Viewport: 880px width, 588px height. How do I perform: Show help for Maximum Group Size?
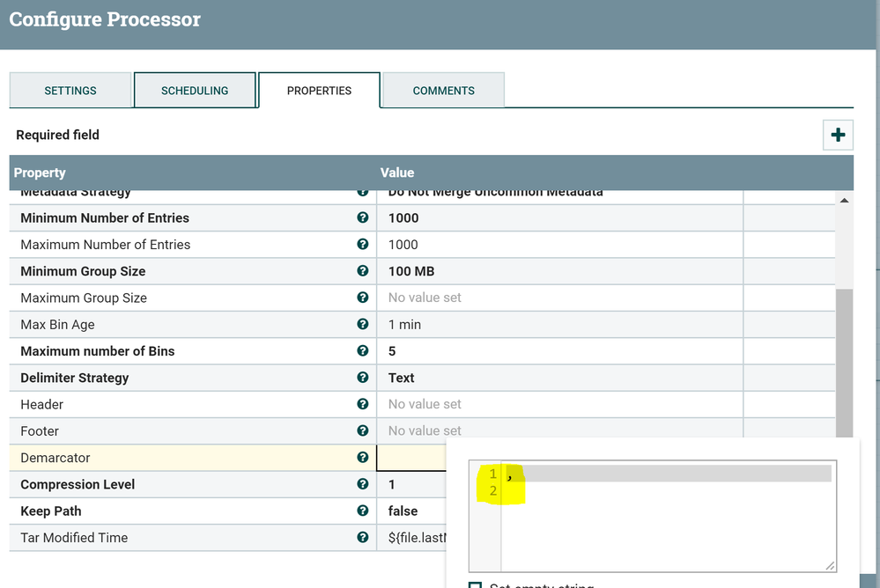tap(363, 298)
